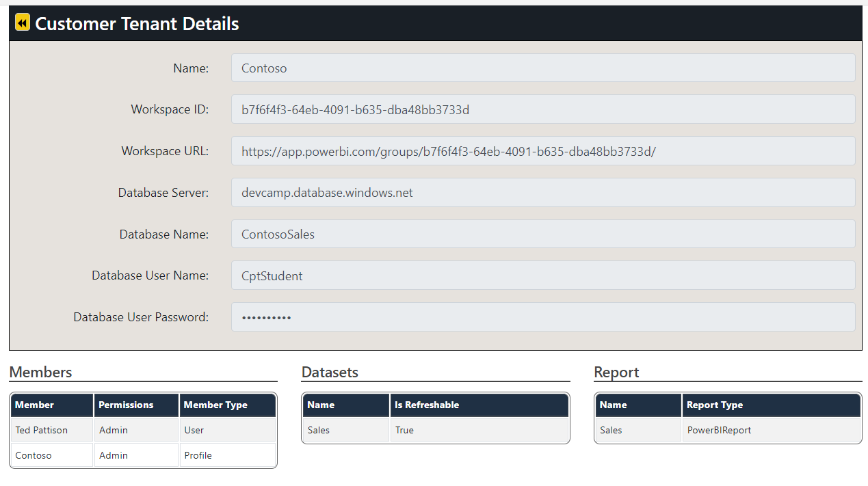
Task: Click the Name field containing Contoso
Action: click(543, 68)
